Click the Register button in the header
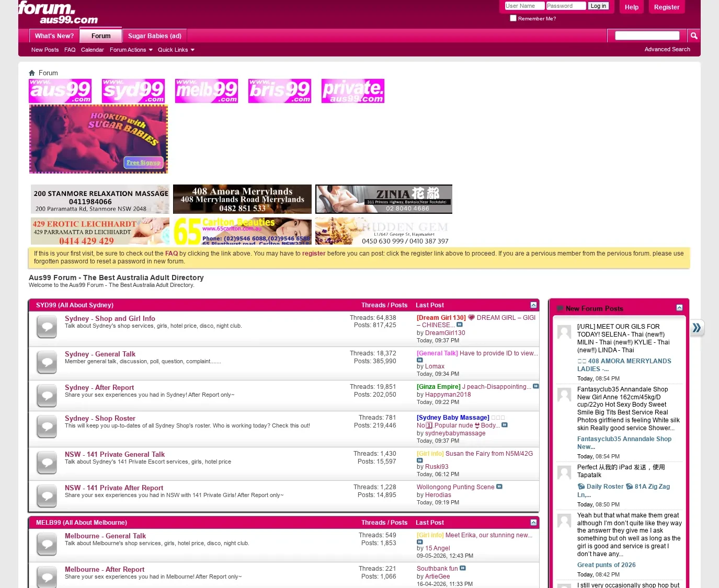 pyautogui.click(x=667, y=7)
